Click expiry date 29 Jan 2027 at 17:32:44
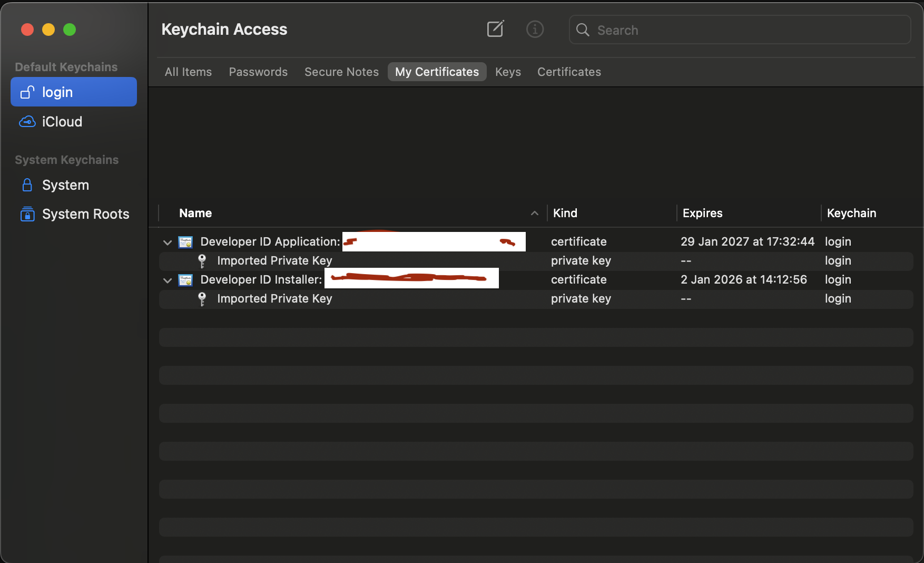This screenshot has width=924, height=563. click(x=748, y=241)
